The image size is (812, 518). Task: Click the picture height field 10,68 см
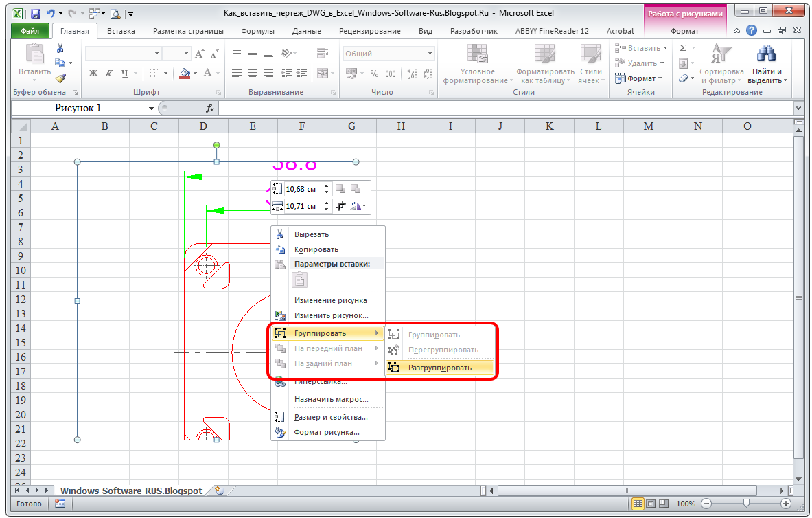point(303,189)
